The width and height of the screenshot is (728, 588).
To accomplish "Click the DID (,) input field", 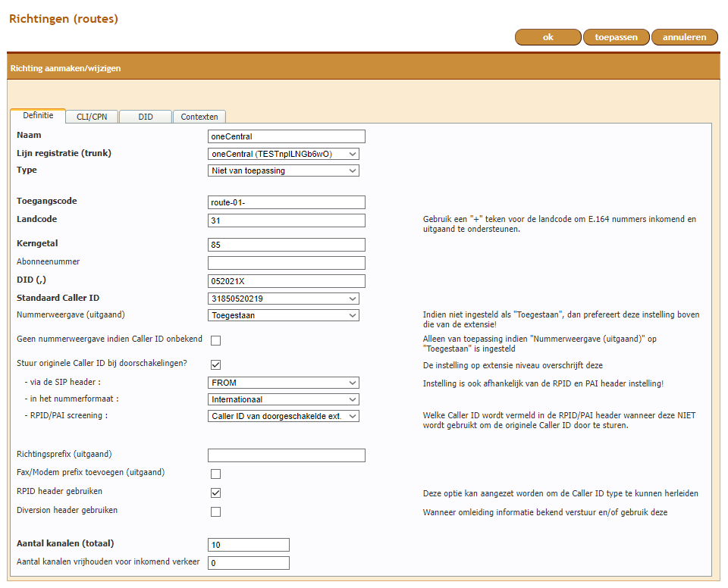I will (x=287, y=281).
